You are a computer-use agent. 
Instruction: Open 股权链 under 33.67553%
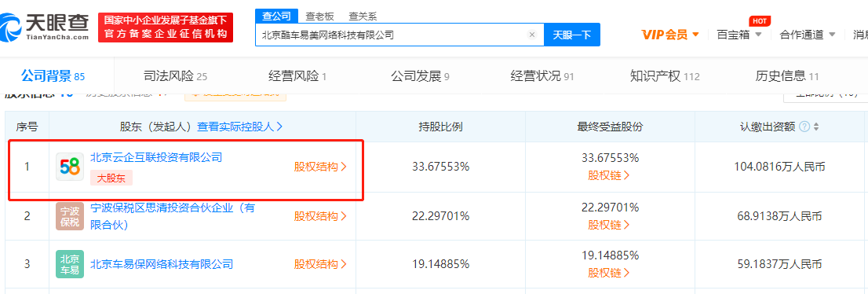[x=610, y=176]
